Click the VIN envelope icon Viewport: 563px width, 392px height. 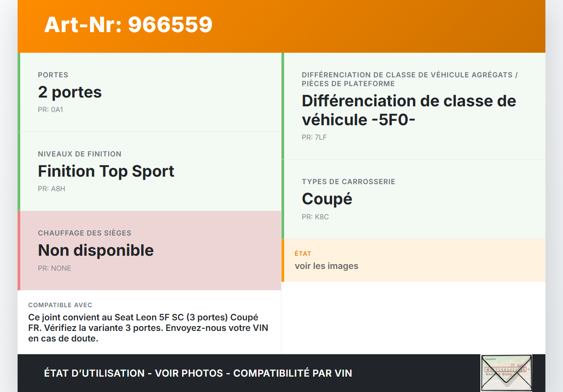506,373
